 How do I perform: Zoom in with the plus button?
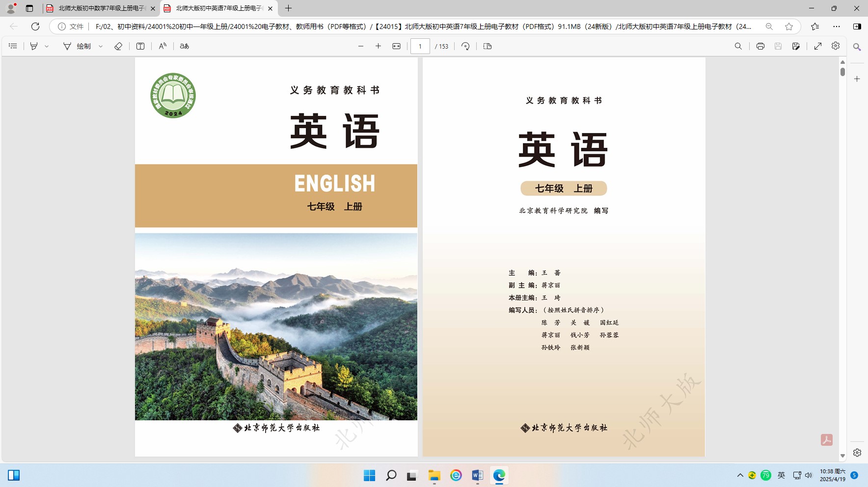coord(378,46)
